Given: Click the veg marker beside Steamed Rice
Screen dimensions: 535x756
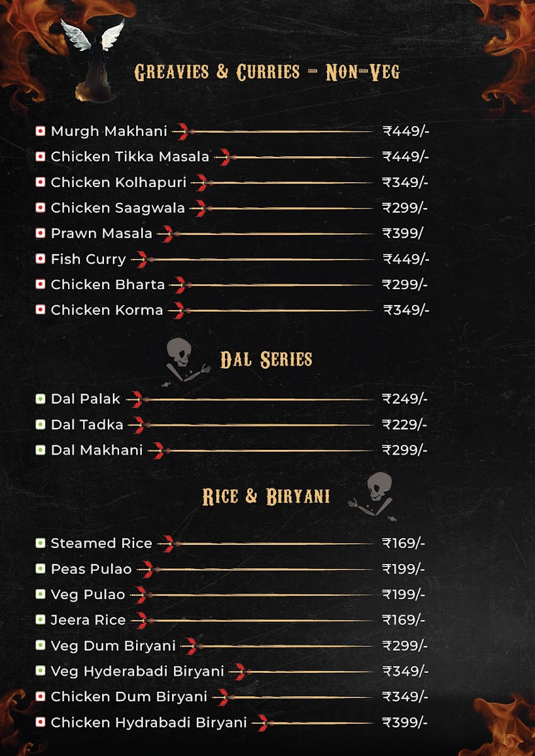Looking at the screenshot, I should pos(40,543).
